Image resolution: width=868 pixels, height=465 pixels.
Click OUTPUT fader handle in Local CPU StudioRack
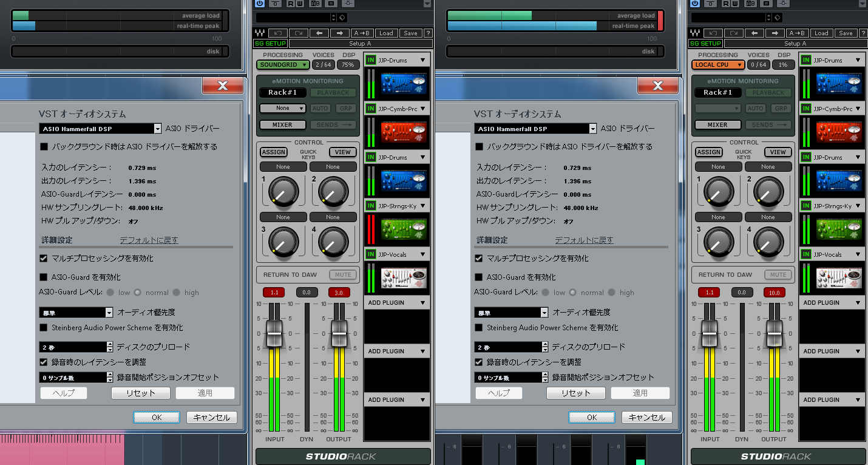click(774, 333)
